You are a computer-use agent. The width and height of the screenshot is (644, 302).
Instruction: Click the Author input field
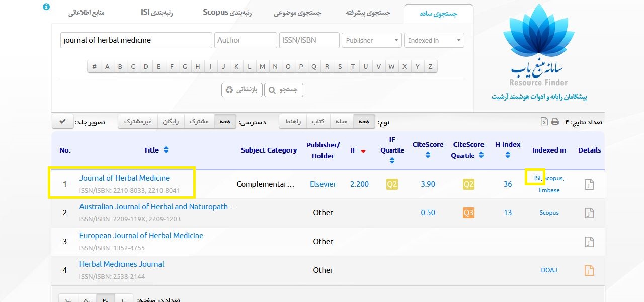coord(246,40)
